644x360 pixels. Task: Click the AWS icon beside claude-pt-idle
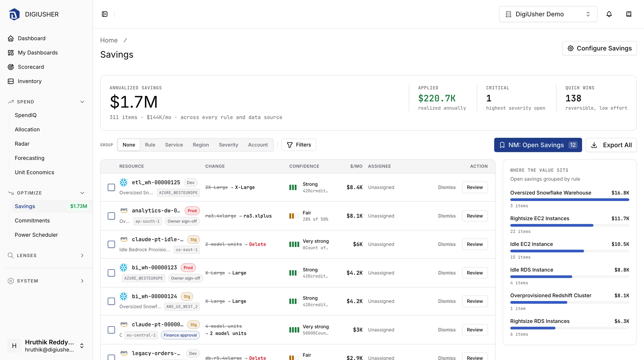pyautogui.click(x=124, y=239)
